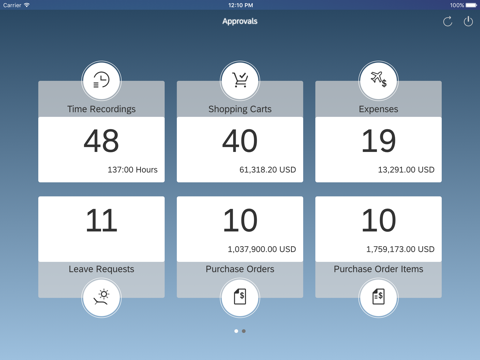Refresh the Approvals dashboard
Screen dimensions: 480x360
[x=447, y=22]
